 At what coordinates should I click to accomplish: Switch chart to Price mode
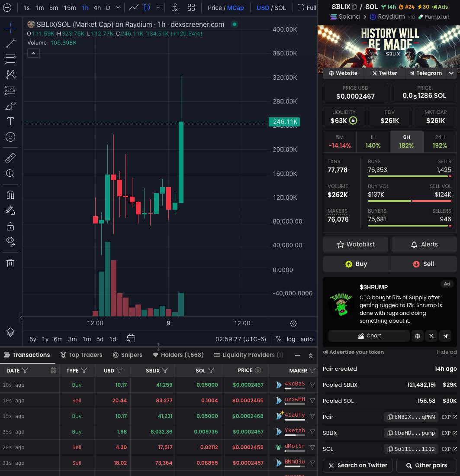pos(215,8)
